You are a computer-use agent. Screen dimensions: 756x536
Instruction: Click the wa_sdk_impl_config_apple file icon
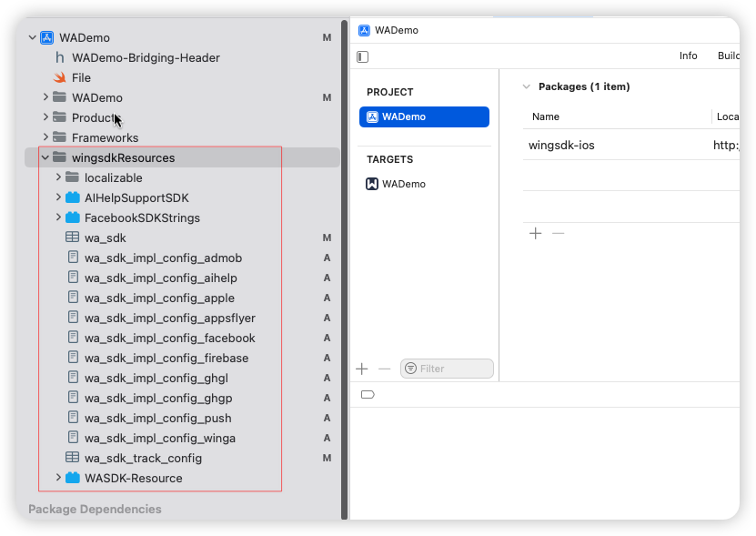73,298
